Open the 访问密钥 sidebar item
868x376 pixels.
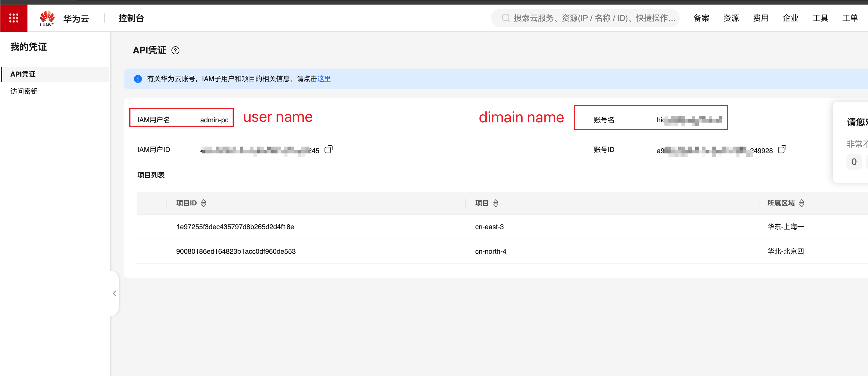coord(24,91)
